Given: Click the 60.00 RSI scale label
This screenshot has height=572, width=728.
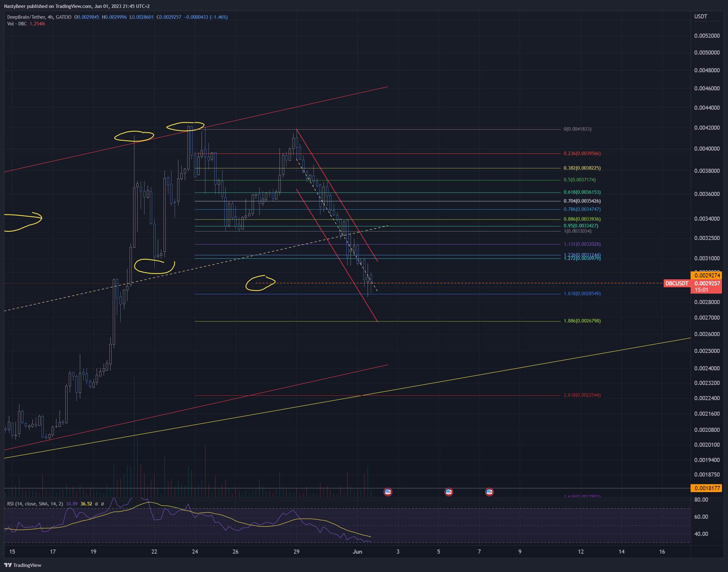Looking at the screenshot, I should pyautogui.click(x=701, y=517).
